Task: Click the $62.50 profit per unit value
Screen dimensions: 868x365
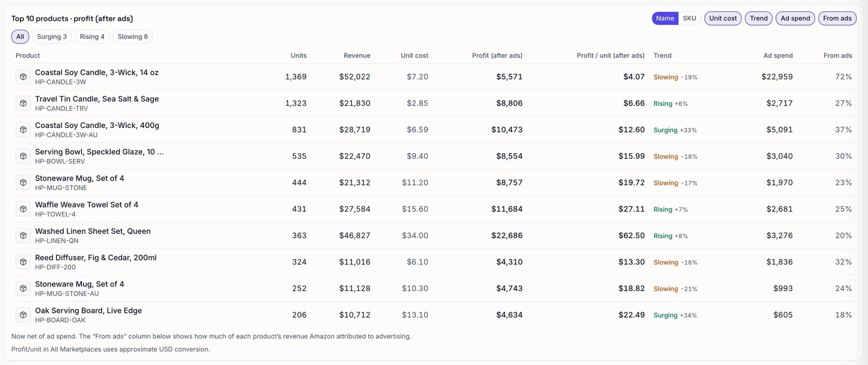Action: click(631, 236)
